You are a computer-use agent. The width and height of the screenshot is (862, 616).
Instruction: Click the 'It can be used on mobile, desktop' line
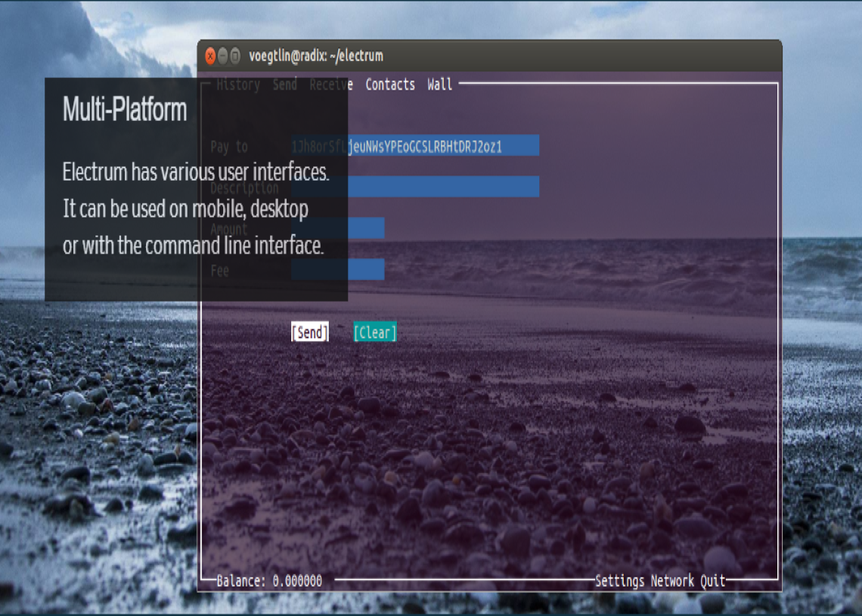185,209
